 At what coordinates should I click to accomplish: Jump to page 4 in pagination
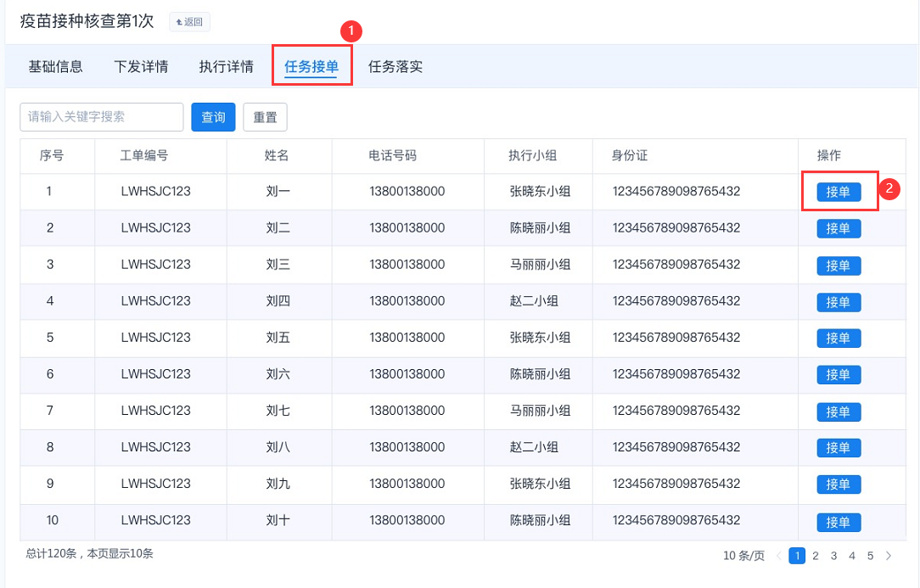click(852, 556)
